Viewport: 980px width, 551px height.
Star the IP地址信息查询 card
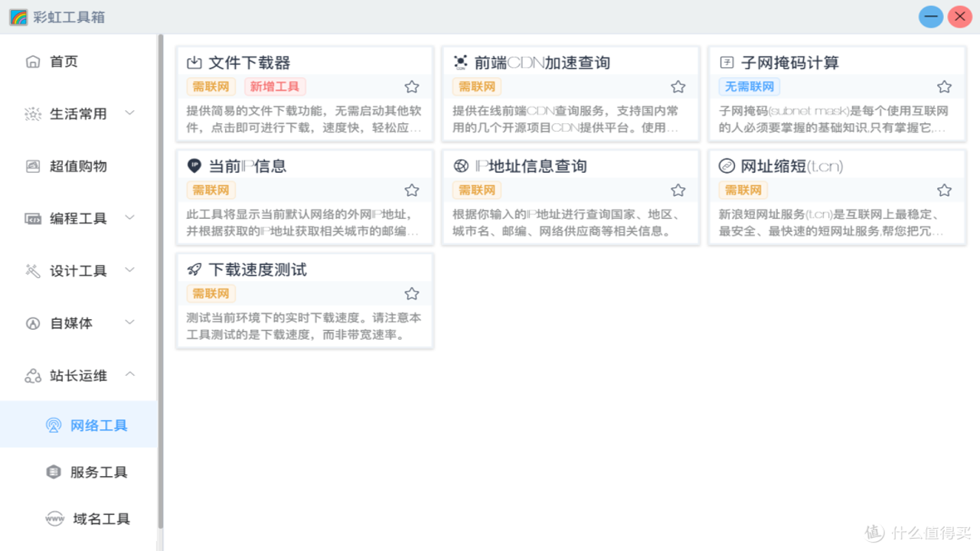click(x=678, y=191)
